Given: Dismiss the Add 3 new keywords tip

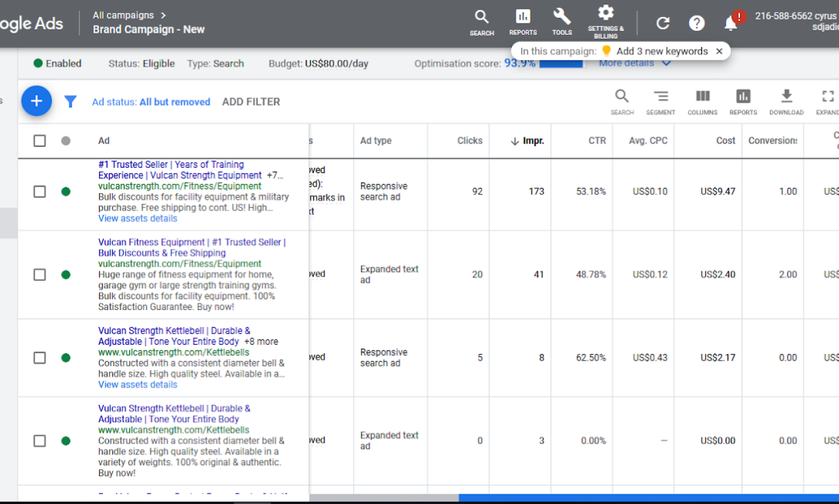Looking at the screenshot, I should [719, 51].
